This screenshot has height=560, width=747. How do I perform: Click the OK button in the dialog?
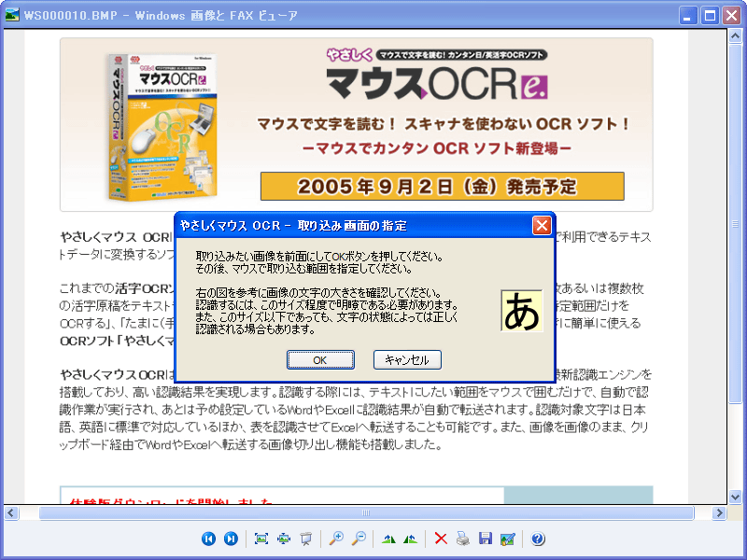click(x=320, y=360)
